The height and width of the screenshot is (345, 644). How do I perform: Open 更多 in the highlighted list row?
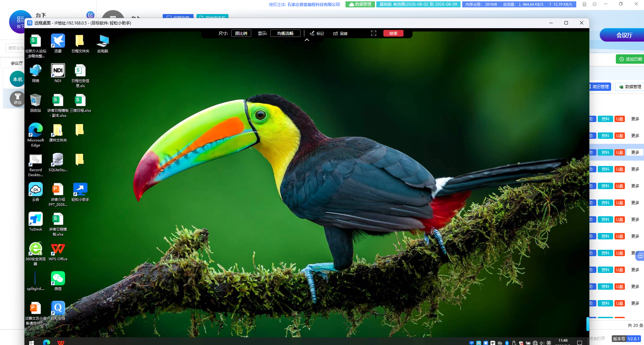pyautogui.click(x=635, y=152)
